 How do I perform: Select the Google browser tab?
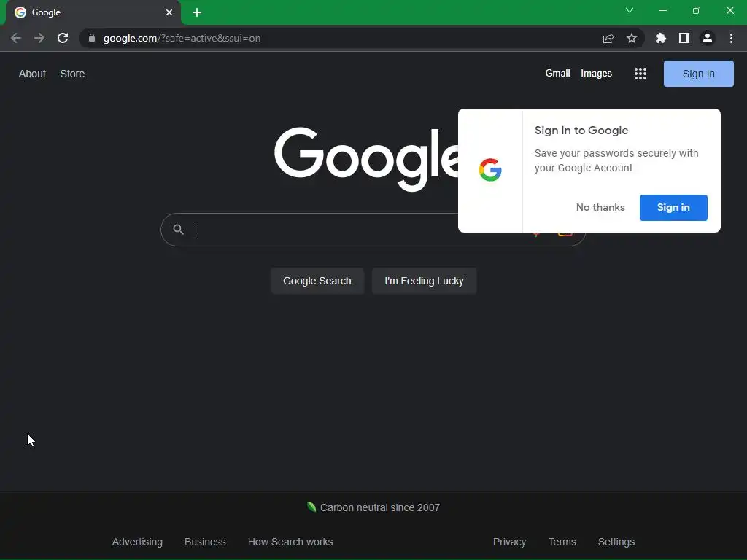coord(93,12)
